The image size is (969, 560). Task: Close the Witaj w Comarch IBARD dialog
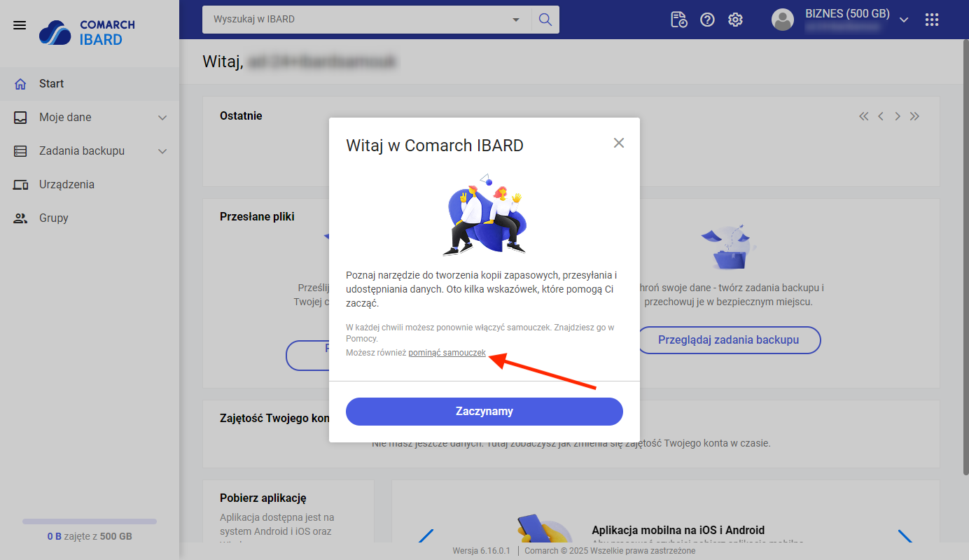[x=618, y=143]
